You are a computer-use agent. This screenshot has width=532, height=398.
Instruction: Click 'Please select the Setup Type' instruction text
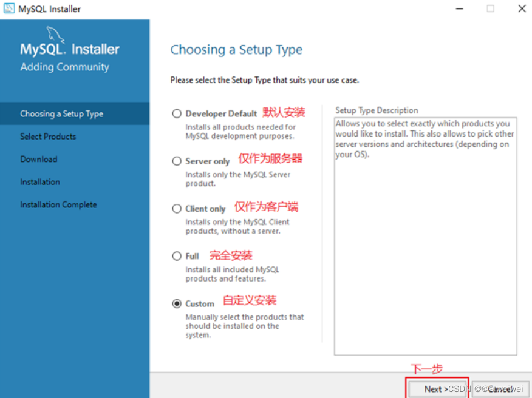[x=265, y=80]
